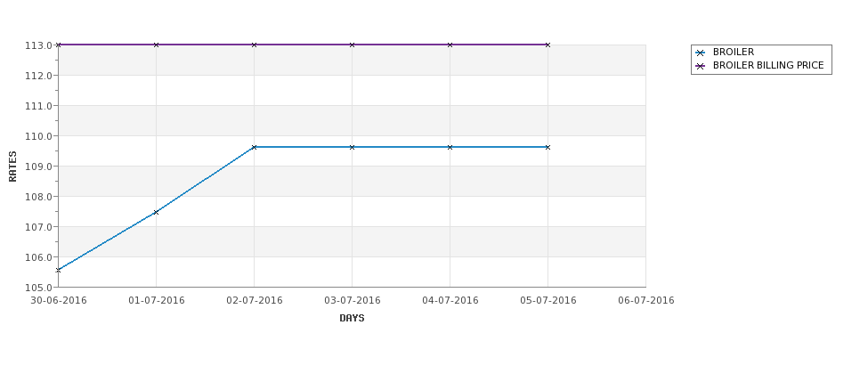Click billing price point on 02-07-2016
Image resolution: width=868 pixels, height=382 pixels.
[x=254, y=45]
